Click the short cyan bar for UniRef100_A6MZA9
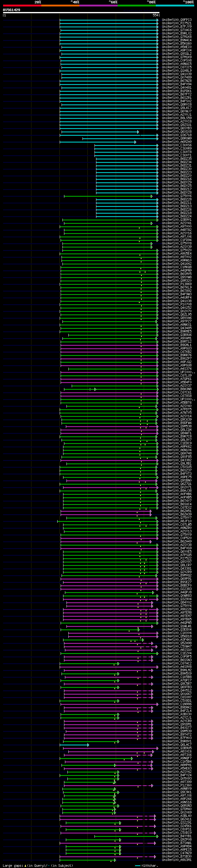 coord(98,142)
